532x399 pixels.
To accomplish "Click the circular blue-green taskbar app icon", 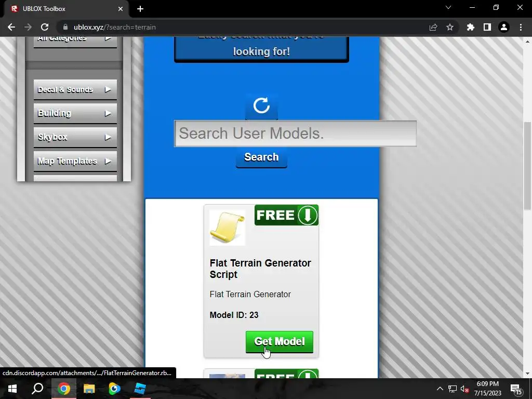I will (x=114, y=389).
